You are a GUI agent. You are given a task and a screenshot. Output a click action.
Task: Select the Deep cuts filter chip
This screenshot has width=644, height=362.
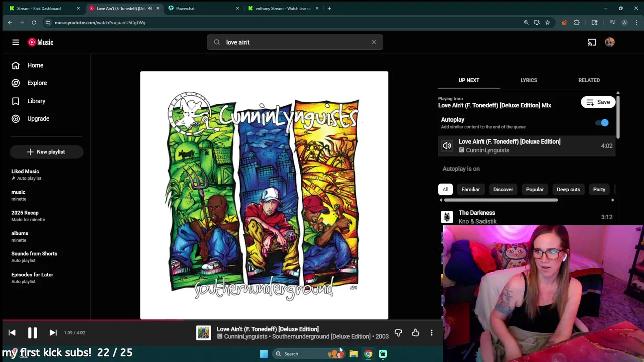pyautogui.click(x=568, y=189)
